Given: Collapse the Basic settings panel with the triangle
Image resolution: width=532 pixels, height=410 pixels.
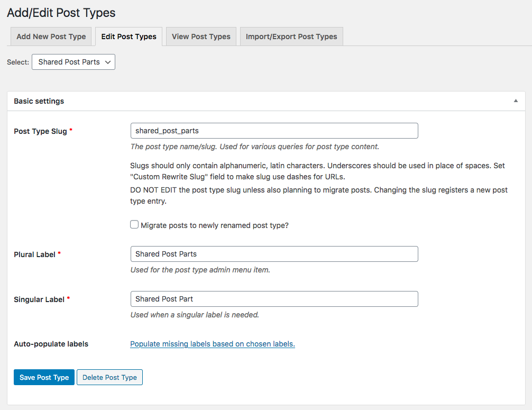Looking at the screenshot, I should coord(516,101).
